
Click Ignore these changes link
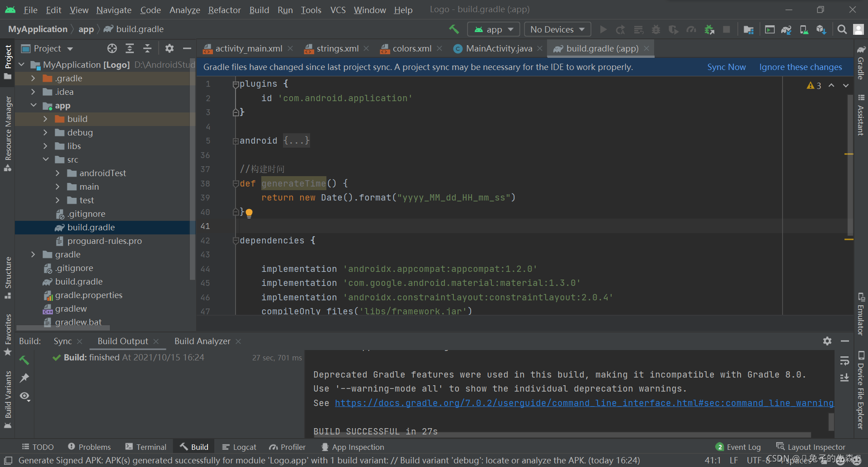pos(801,67)
